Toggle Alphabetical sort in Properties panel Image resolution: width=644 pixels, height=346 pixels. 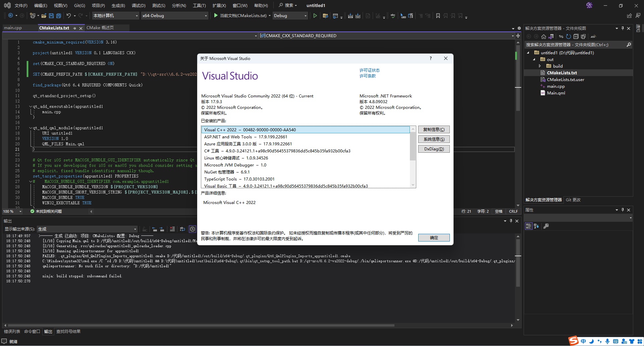(x=536, y=226)
